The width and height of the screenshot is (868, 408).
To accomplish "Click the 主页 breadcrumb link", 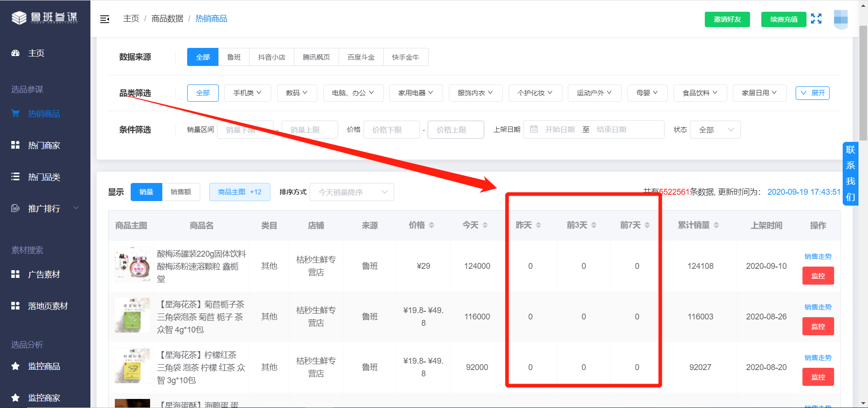I will 131,19.
